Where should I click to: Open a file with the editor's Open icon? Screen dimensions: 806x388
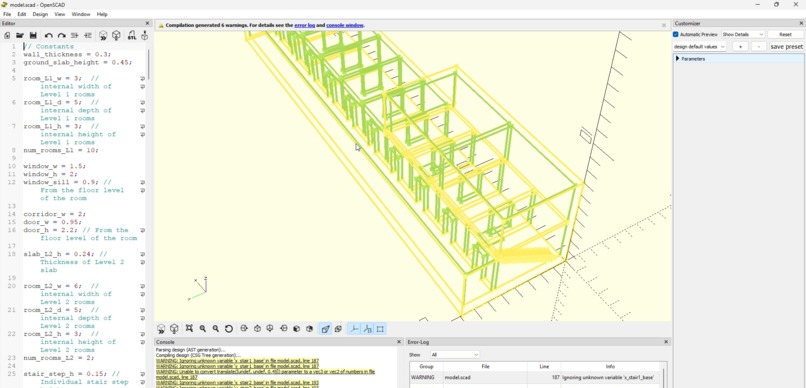click(20, 35)
